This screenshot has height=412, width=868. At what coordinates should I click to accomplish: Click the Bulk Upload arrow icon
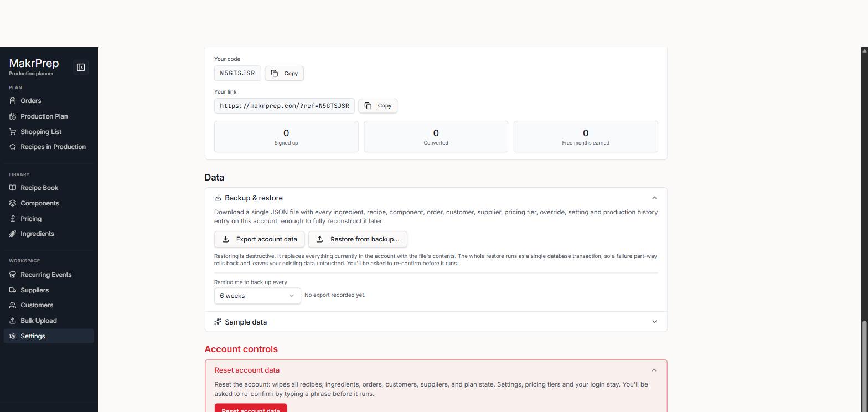[x=13, y=321]
